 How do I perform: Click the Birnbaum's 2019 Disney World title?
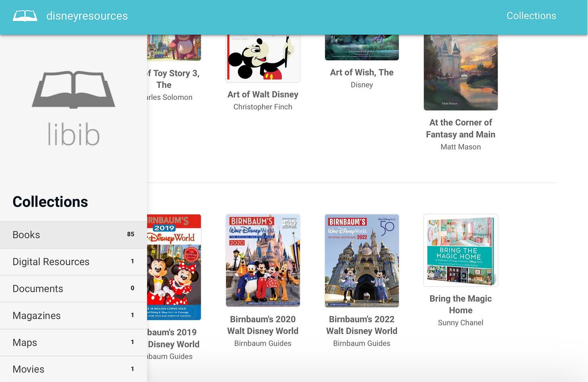(173, 338)
